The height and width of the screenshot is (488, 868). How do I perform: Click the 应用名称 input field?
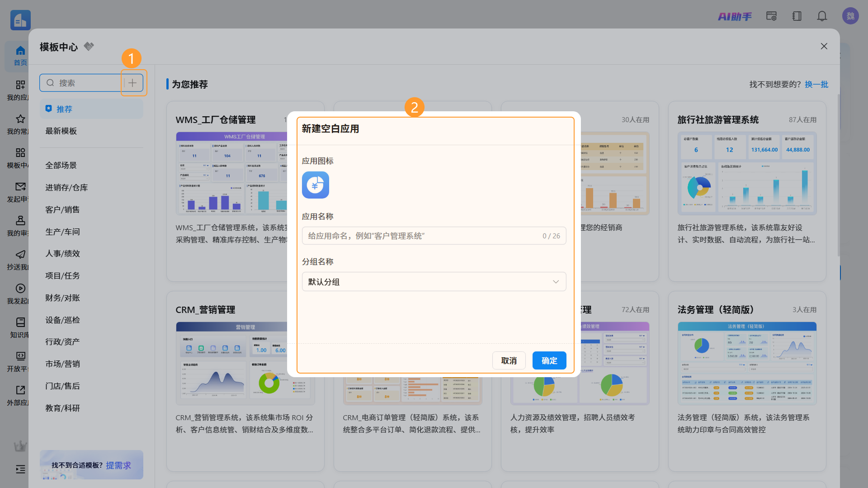click(x=434, y=236)
